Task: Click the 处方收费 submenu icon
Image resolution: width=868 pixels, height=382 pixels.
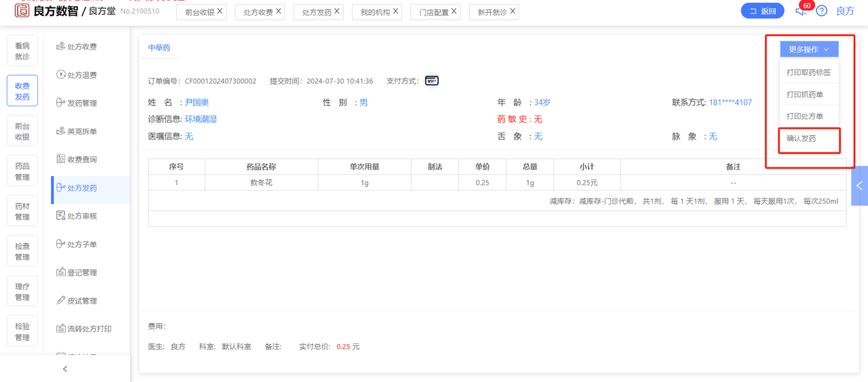Action: (60, 47)
